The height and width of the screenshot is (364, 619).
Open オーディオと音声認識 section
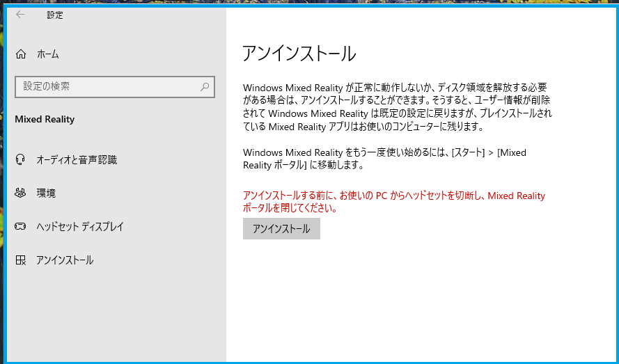point(77,160)
